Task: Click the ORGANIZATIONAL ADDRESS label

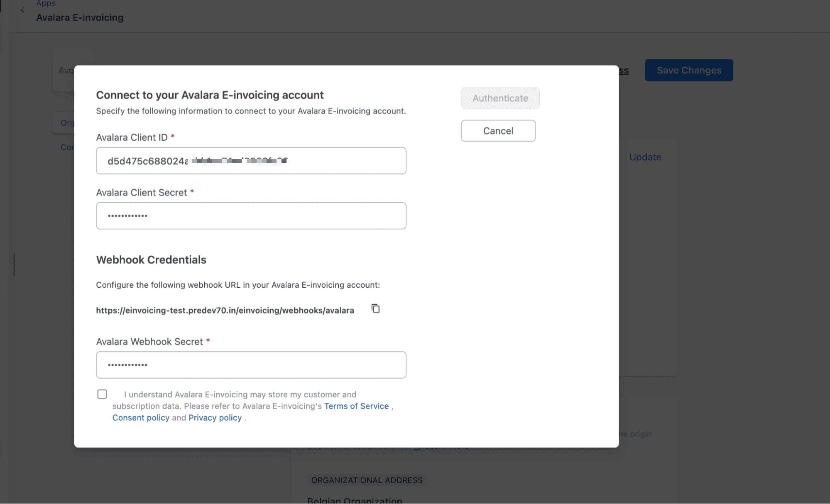Action: pos(367,480)
